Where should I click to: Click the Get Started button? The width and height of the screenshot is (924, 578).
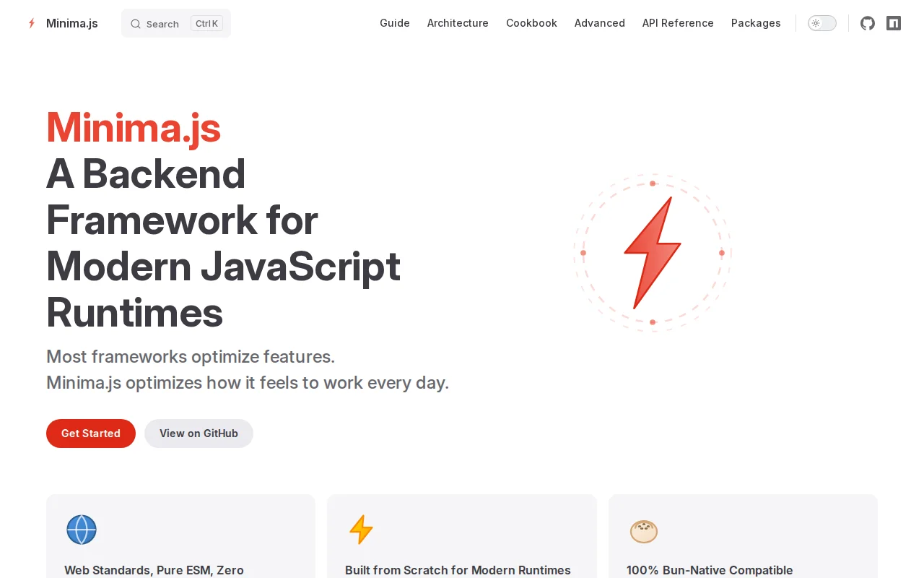pyautogui.click(x=91, y=433)
